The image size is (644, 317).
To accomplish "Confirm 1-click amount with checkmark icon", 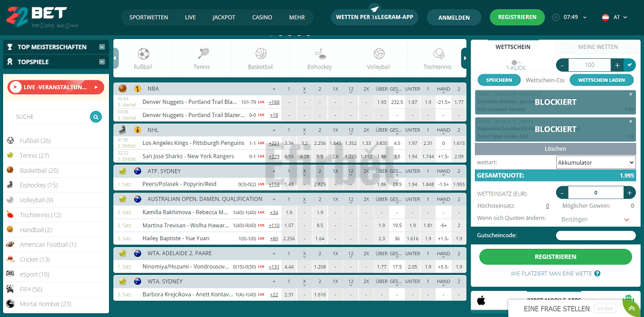I will (x=630, y=65).
